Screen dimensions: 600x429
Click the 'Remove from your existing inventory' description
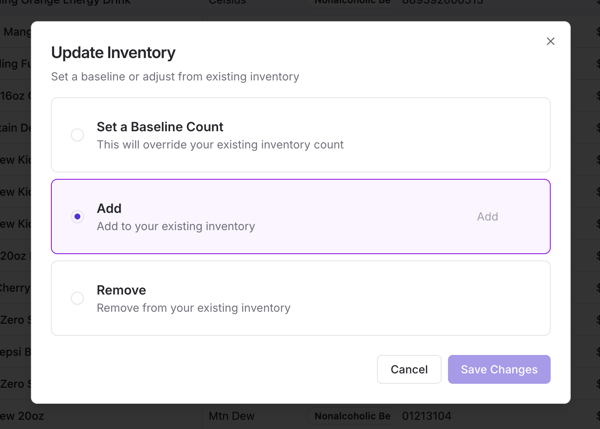coord(193,308)
